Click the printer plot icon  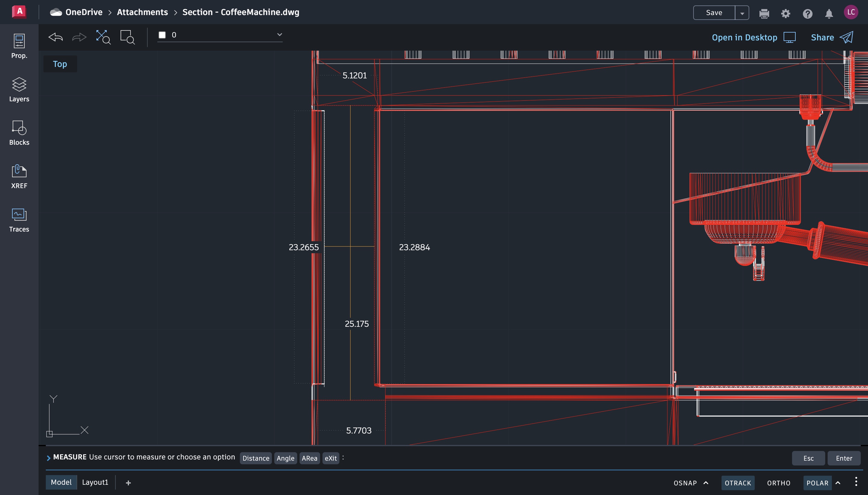coord(764,13)
